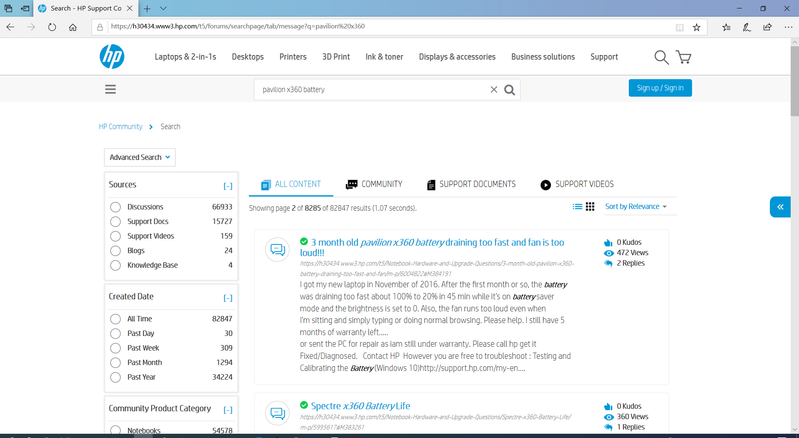
Task: Open the Spectre x360 BatteryLife result
Action: coord(361,405)
